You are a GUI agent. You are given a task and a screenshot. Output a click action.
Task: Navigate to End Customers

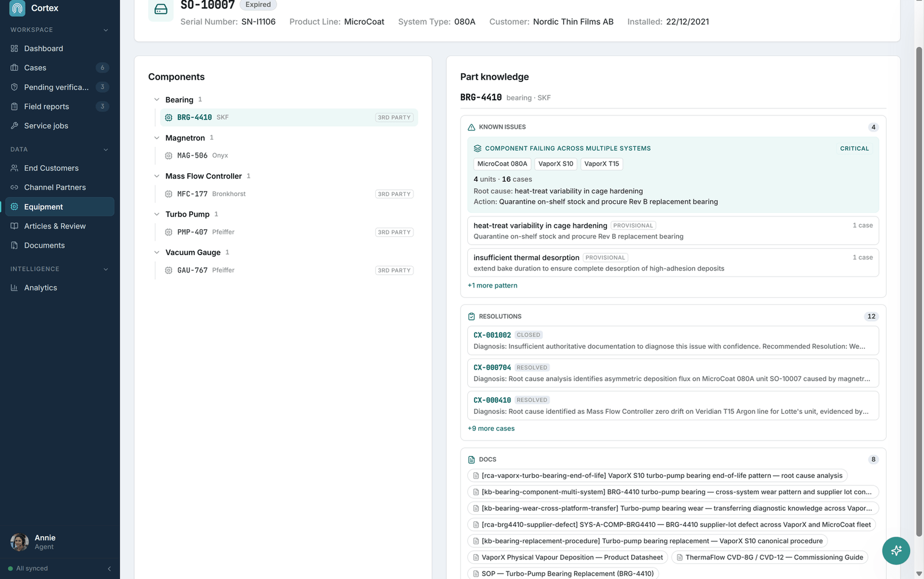click(59, 168)
